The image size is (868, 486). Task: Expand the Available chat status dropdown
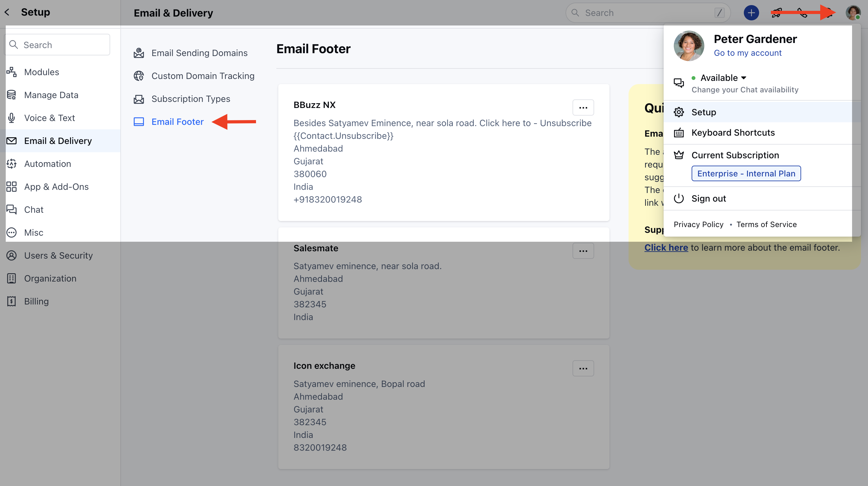(x=723, y=78)
